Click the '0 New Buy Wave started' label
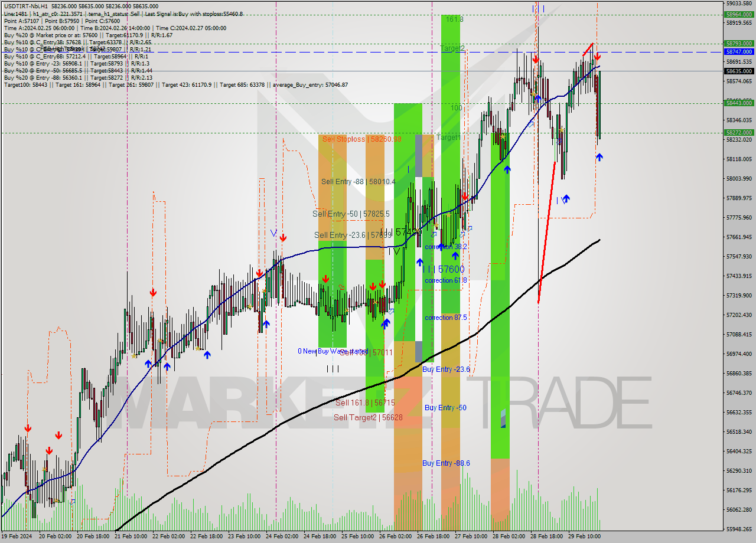This screenshot has width=756, height=543. [333, 351]
